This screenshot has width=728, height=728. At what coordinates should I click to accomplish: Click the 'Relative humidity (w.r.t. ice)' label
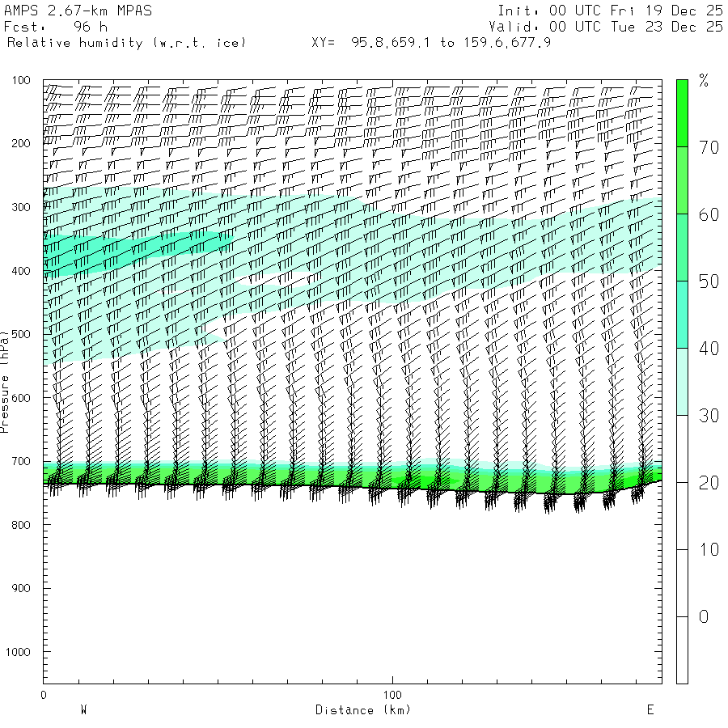[126, 43]
